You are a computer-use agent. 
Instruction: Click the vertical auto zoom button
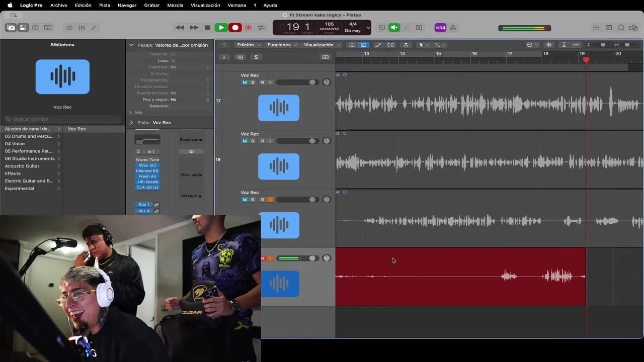pyautogui.click(x=564, y=45)
